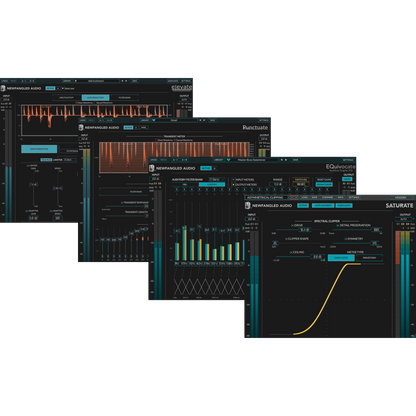
Task: Toggle the Symmetry lock checkbox in Saturate
Action: click(x=346, y=239)
